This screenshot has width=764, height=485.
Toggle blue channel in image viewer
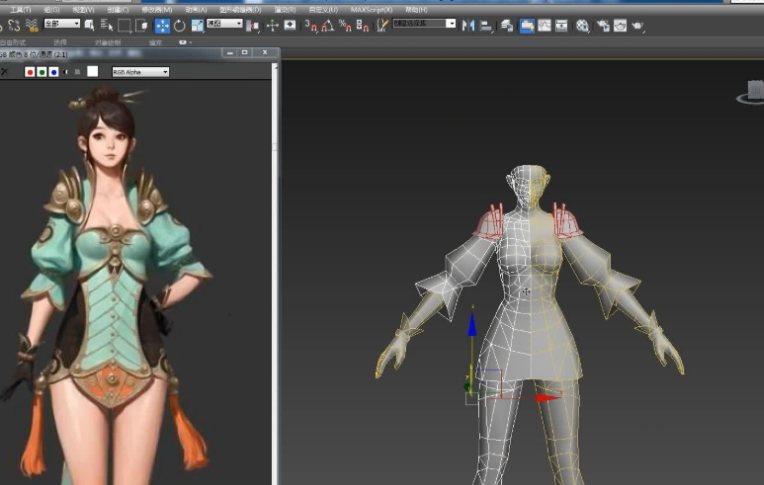53,72
